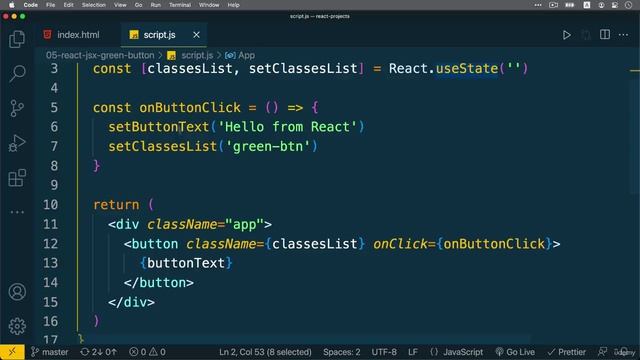Screen dimensions: 640x360
Task: Open the Window menu
Action: [209, 5]
